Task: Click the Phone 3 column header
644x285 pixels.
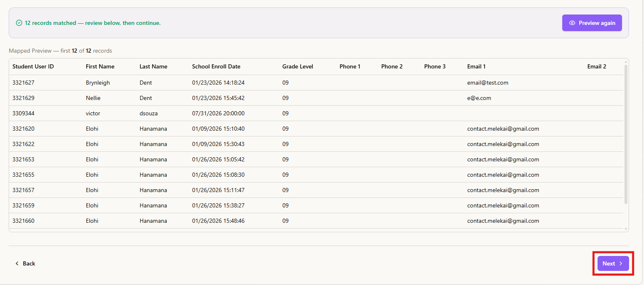Action: pos(435,66)
